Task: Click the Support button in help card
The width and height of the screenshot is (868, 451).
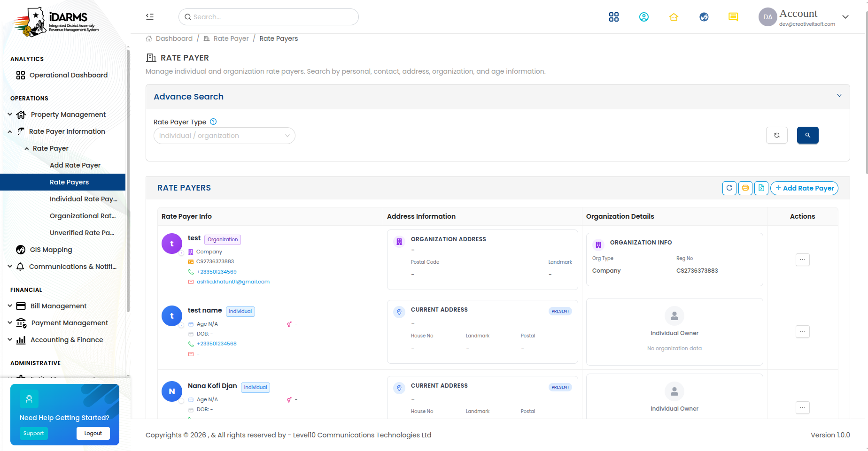Action: [x=34, y=433]
